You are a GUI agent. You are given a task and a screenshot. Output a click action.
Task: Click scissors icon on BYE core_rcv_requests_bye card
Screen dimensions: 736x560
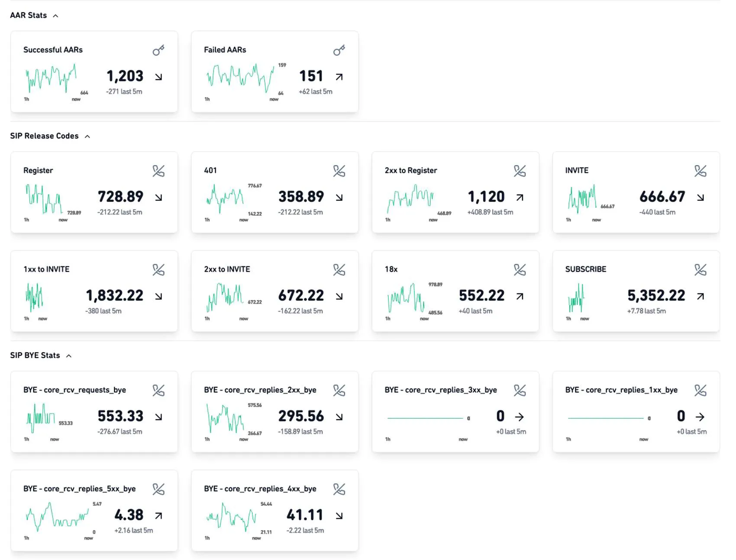(x=158, y=390)
